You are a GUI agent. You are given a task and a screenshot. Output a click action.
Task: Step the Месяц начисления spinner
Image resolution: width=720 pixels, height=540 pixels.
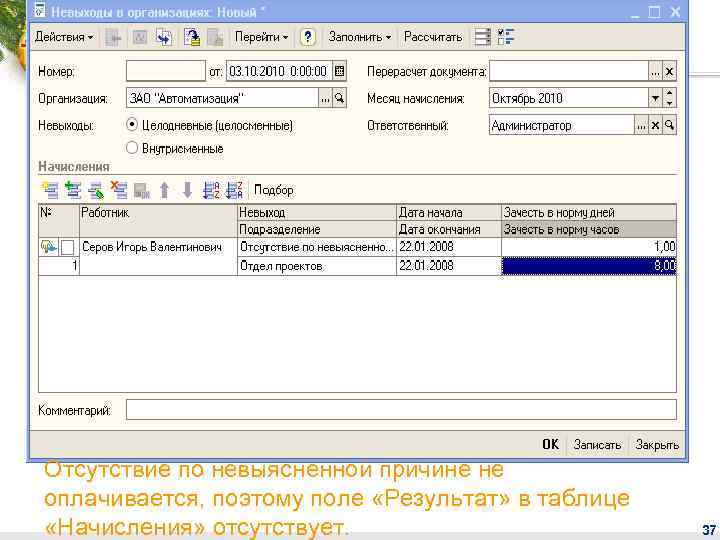tap(669, 98)
